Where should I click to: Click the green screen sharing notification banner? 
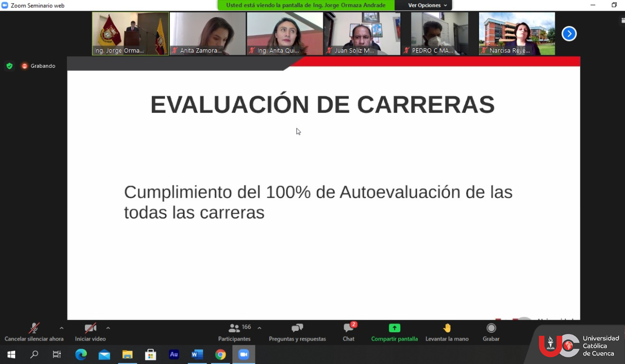[x=306, y=5]
